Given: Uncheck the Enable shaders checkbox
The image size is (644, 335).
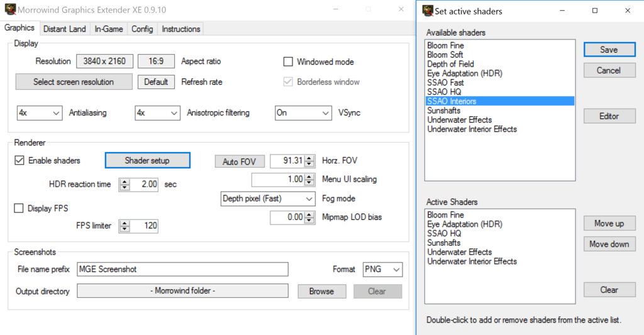Looking at the screenshot, I should pos(19,160).
